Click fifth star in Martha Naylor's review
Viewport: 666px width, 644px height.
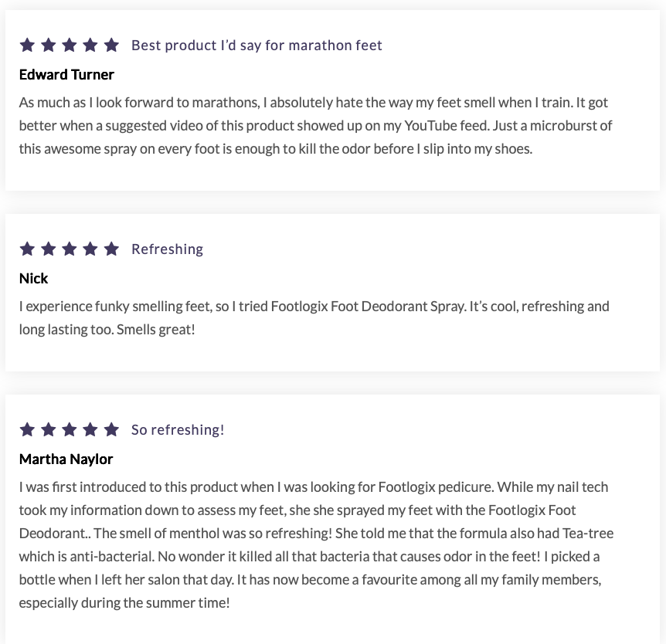click(111, 429)
